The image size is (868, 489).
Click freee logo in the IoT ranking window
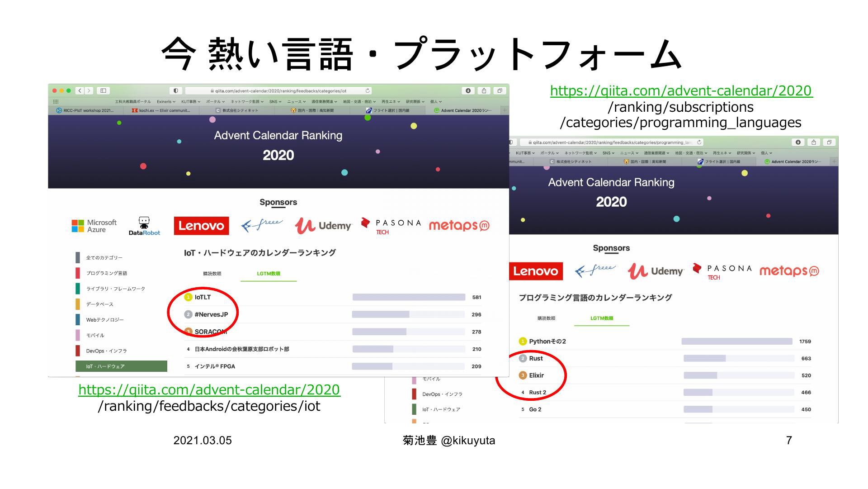(x=262, y=225)
